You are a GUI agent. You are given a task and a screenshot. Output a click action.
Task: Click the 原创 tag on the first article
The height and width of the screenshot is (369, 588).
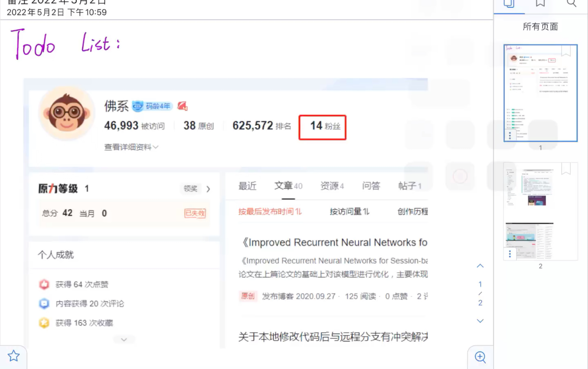click(x=248, y=296)
